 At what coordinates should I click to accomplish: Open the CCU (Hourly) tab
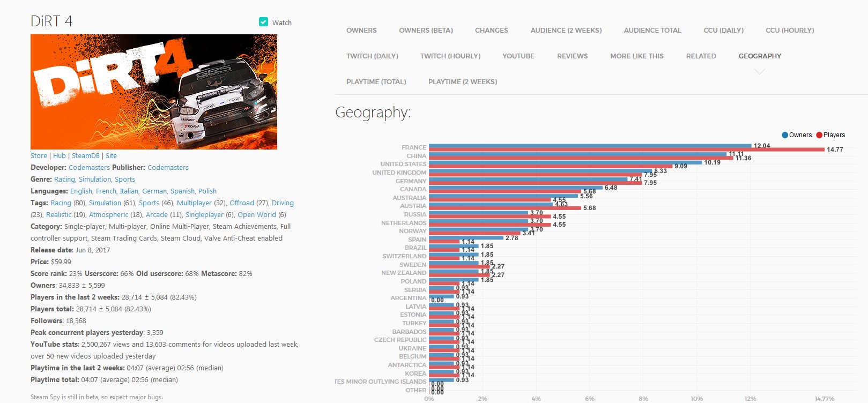(789, 31)
